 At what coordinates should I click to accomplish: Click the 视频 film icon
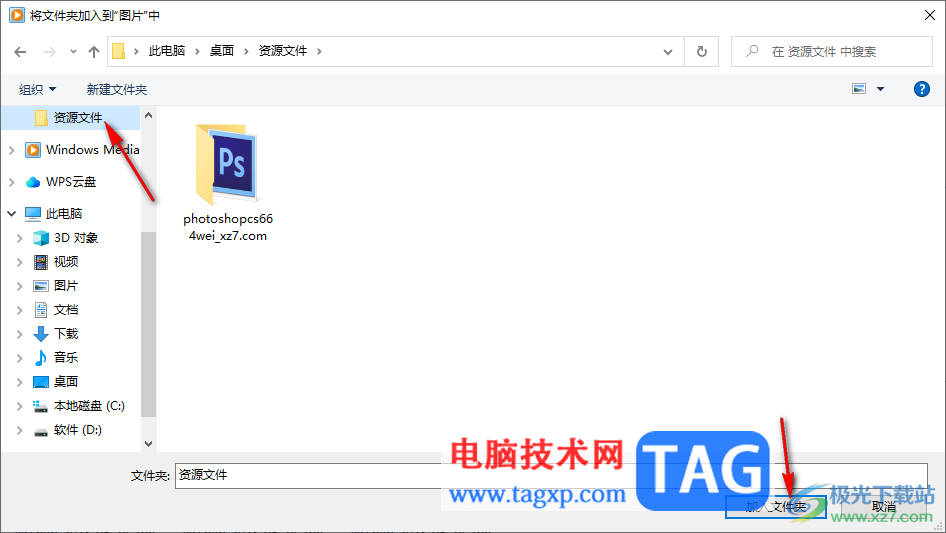tap(40, 262)
